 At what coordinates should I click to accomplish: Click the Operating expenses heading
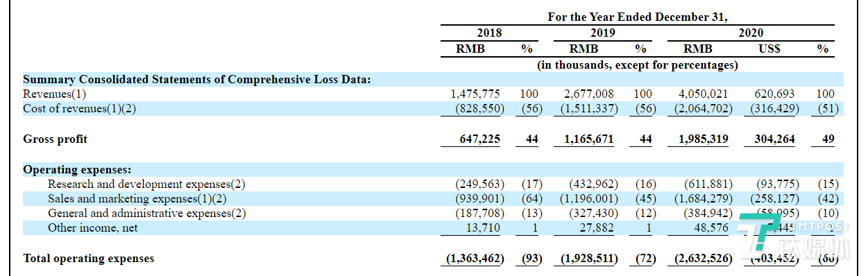pyautogui.click(x=78, y=169)
